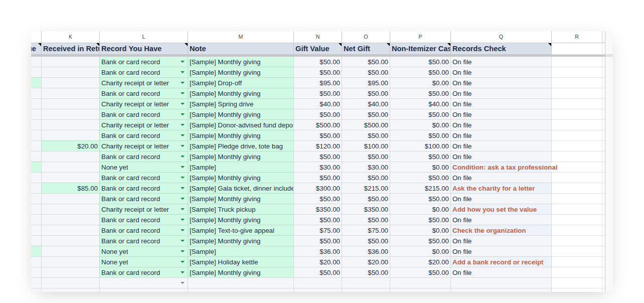Click the 'Received in Ret' header cell

[70, 49]
